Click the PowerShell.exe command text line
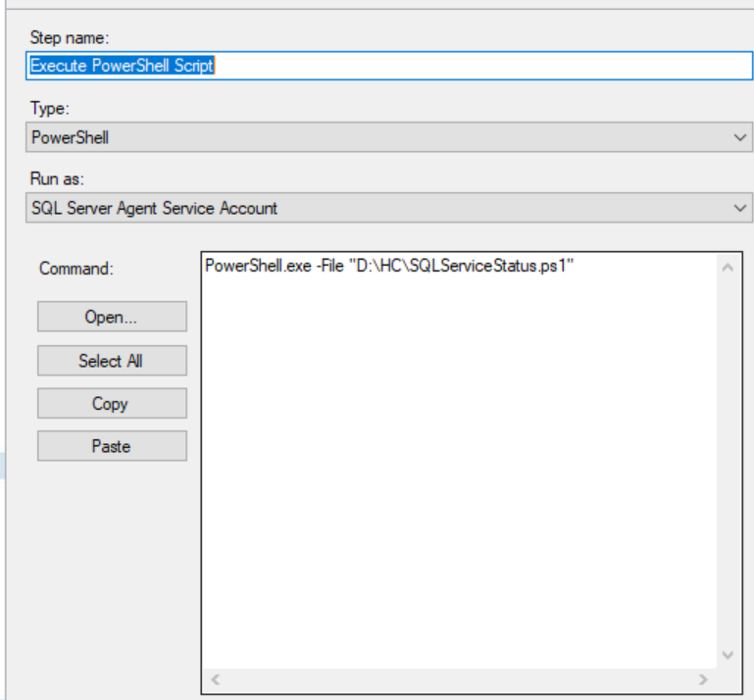Viewport: 754px width, 700px height. (389, 267)
